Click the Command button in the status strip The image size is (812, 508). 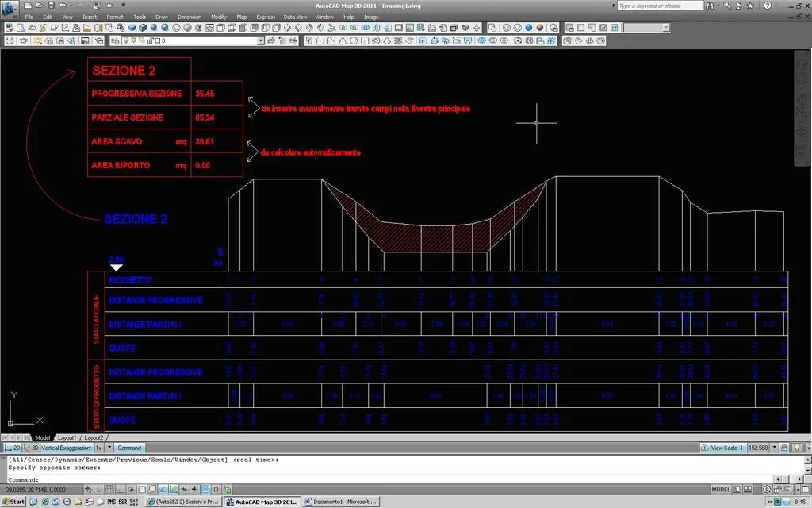pyautogui.click(x=128, y=448)
